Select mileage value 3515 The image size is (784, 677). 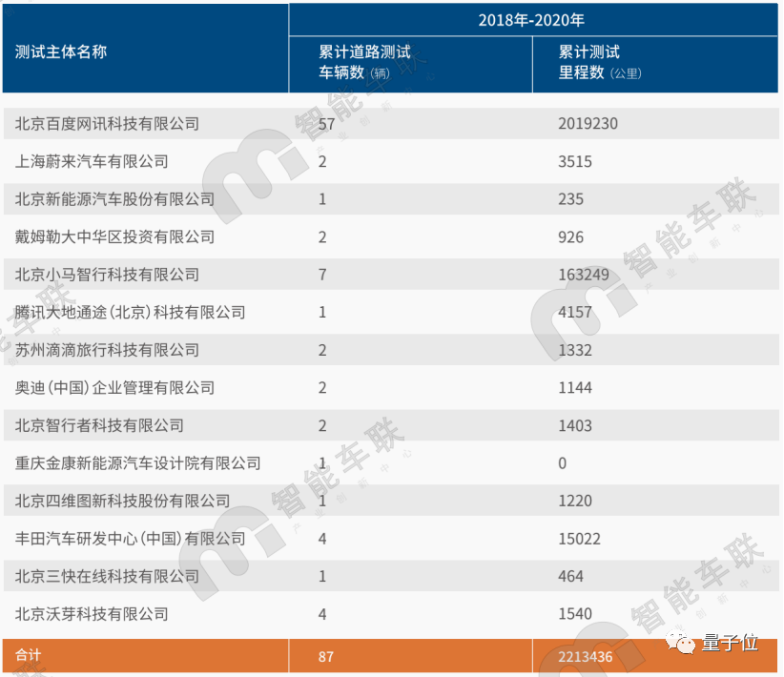[x=575, y=161]
